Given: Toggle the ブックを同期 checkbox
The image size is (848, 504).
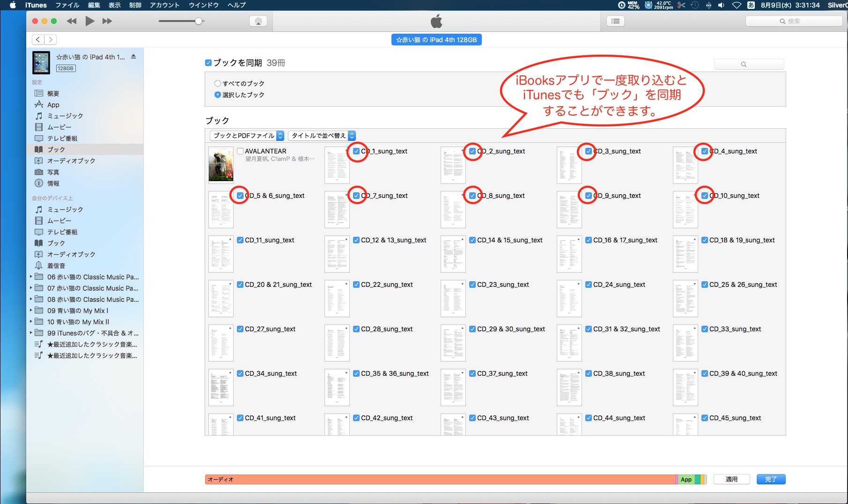Looking at the screenshot, I should tap(208, 63).
